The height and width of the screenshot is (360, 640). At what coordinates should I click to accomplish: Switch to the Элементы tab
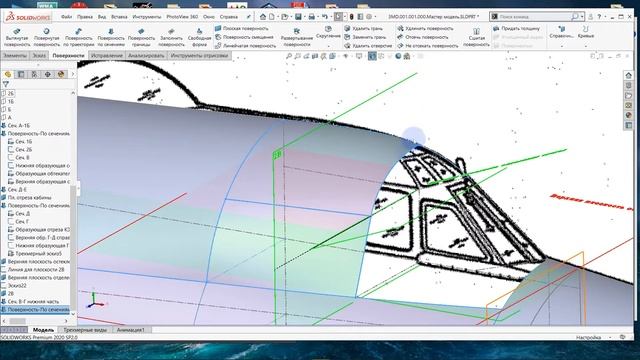[15, 56]
